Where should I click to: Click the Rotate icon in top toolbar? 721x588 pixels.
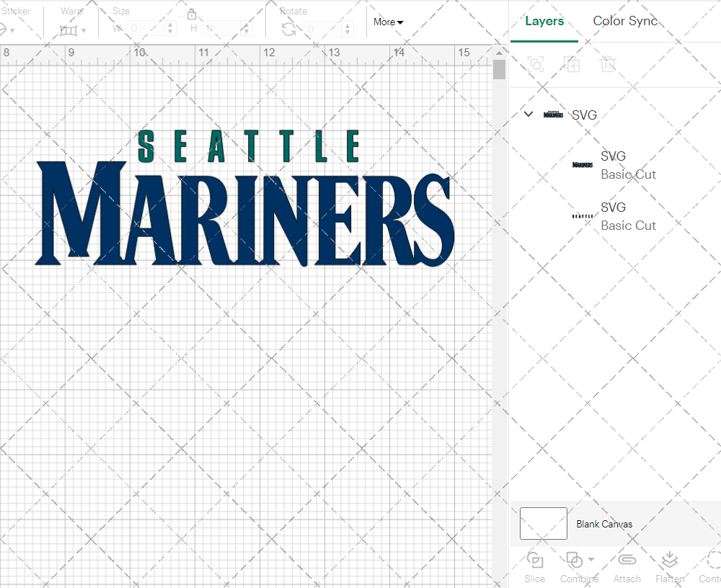[288, 29]
